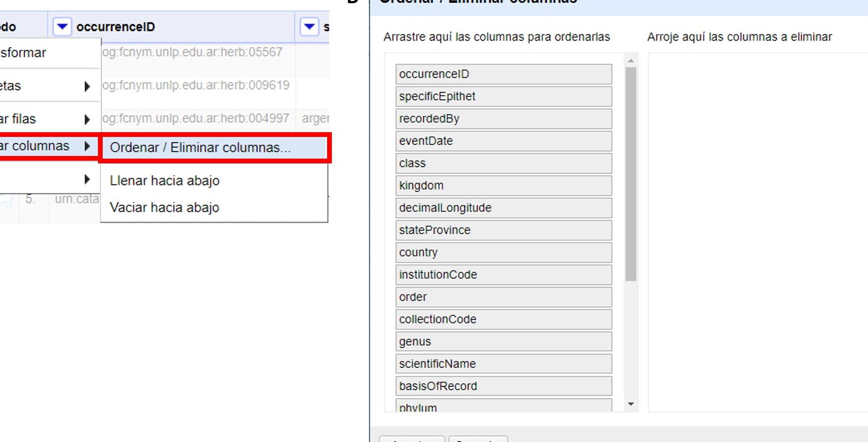Select the basisOfRecord column item

point(503,386)
